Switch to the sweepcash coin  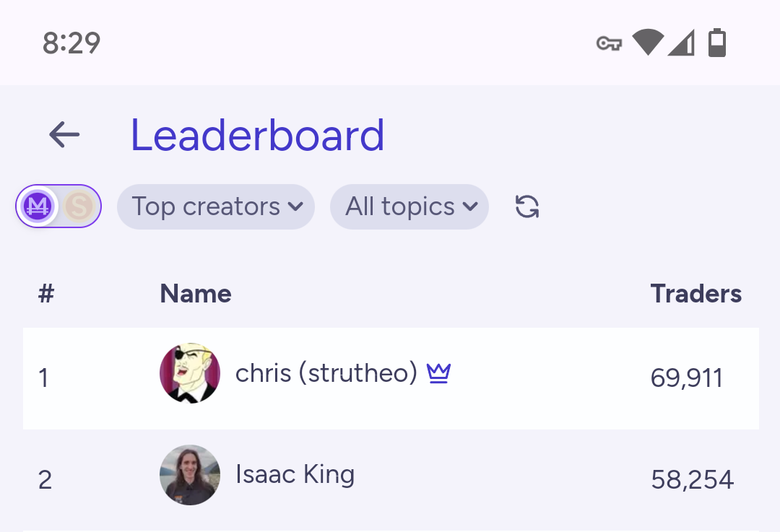(x=79, y=207)
